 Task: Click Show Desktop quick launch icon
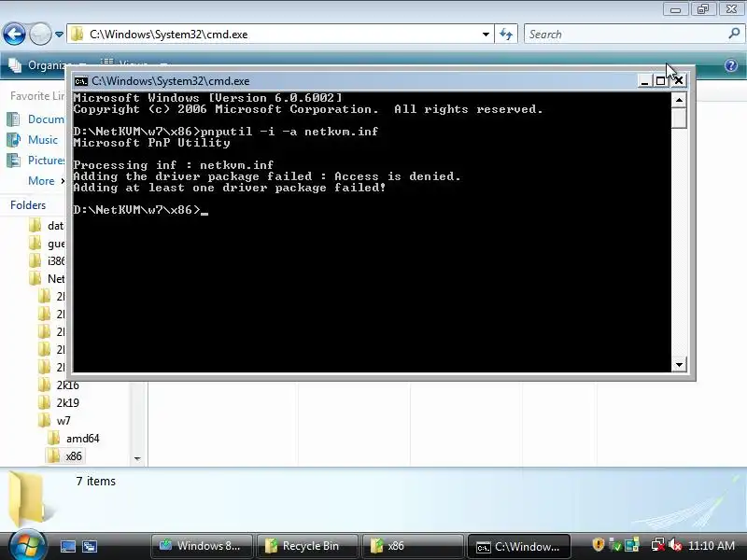click(x=67, y=546)
